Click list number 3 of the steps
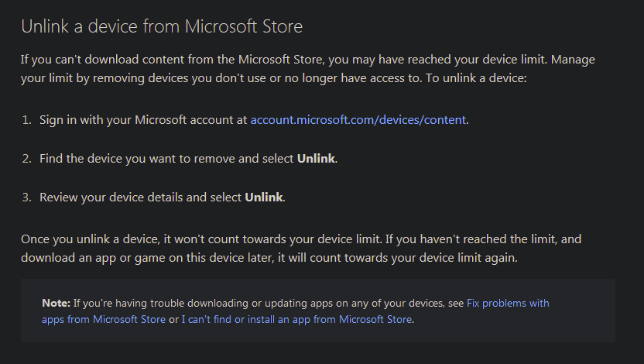Viewport: 644px width, 364px height. pos(26,197)
